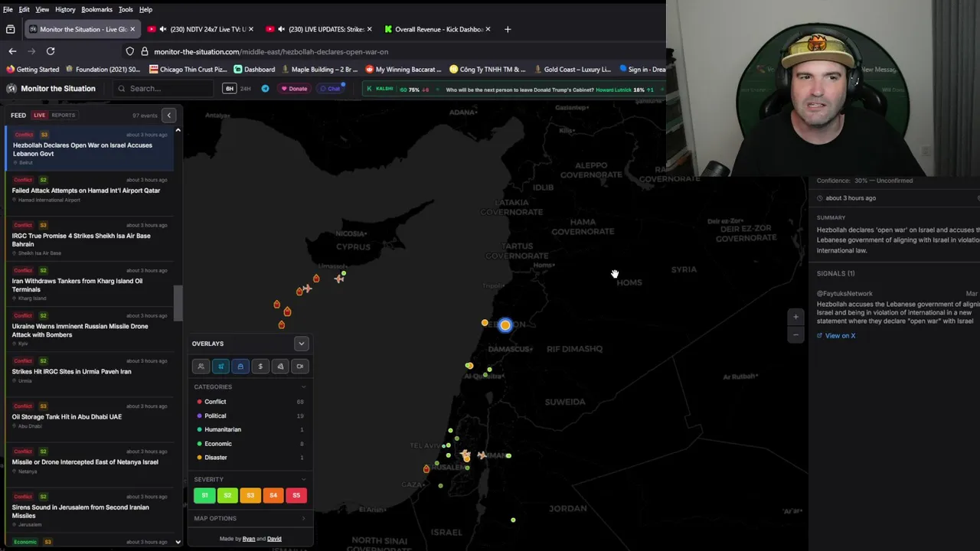Viewport: 980px width, 551px height.
Task: Focus the Search input field
Action: pos(163,89)
